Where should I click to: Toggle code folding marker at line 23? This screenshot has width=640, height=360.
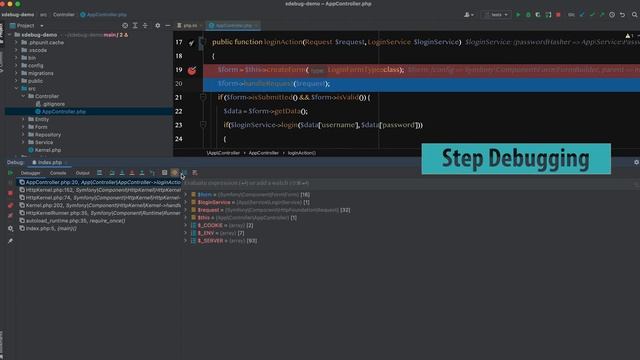click(x=203, y=125)
